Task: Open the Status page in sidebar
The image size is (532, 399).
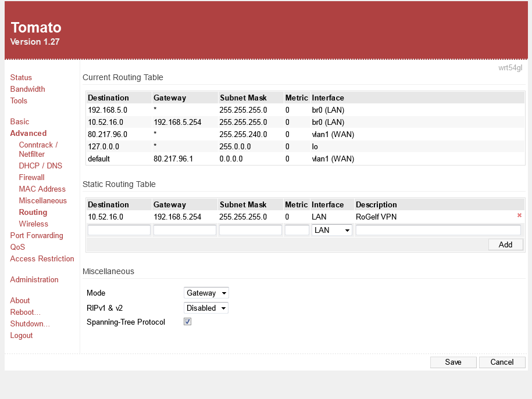Action: point(21,78)
